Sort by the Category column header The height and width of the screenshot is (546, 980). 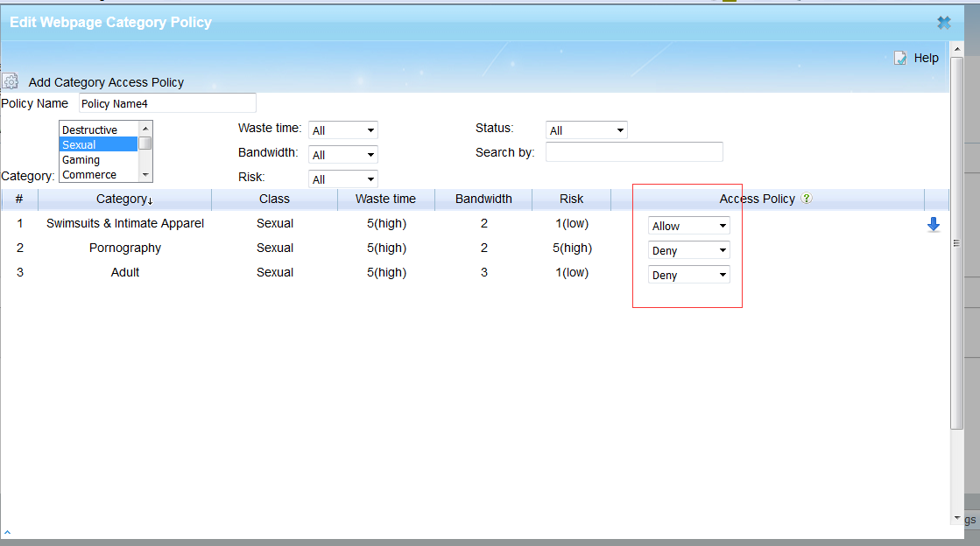pyautogui.click(x=124, y=199)
